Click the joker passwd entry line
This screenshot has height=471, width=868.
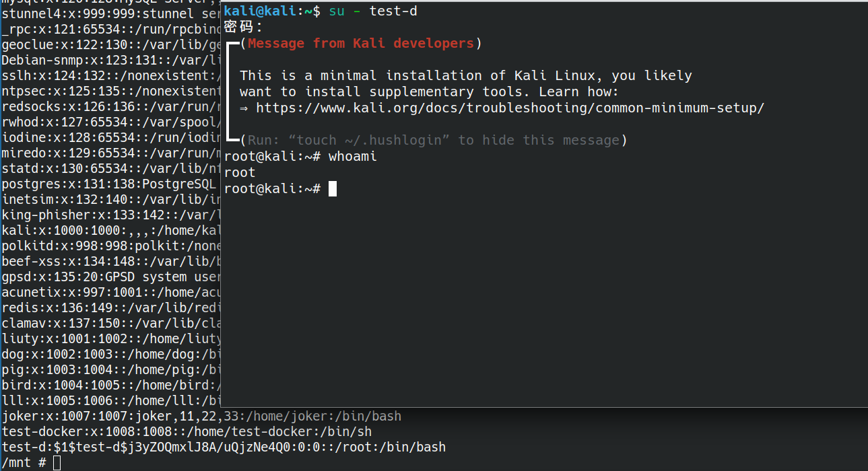coord(201,416)
